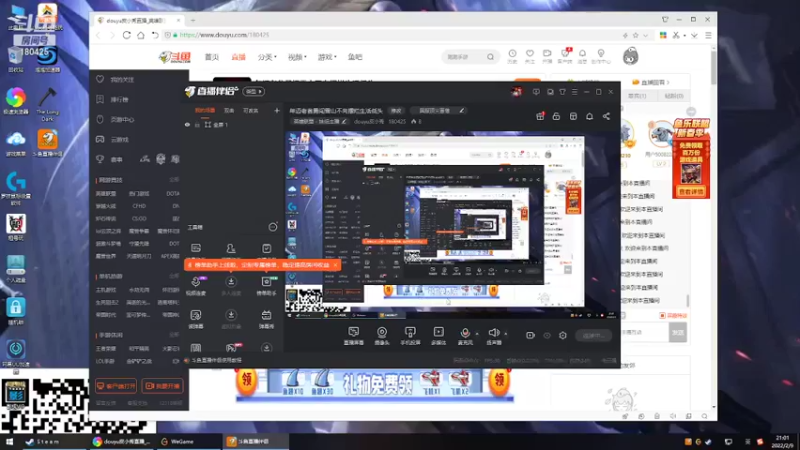
Task: Click the mode pill button beside the app logo
Action: coord(254,91)
